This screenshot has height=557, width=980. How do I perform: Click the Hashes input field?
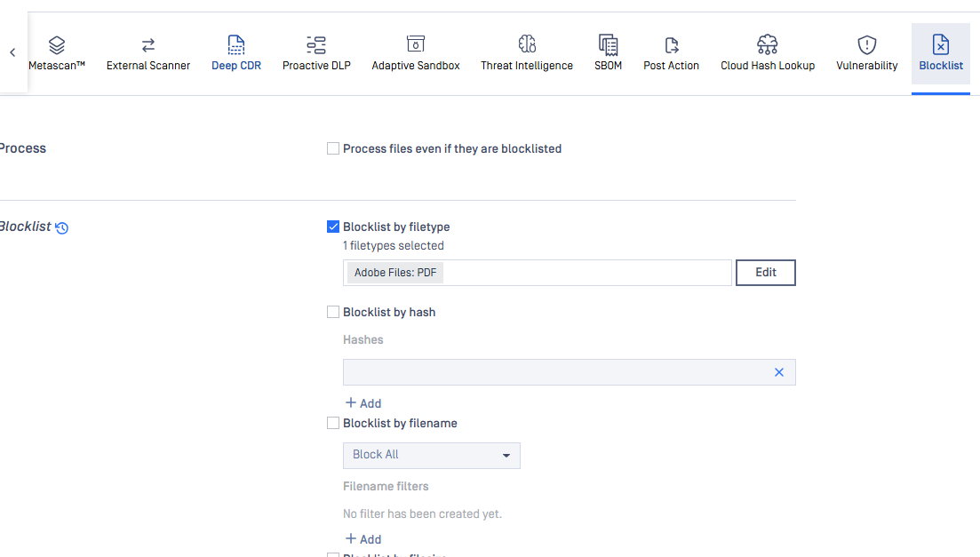555,372
